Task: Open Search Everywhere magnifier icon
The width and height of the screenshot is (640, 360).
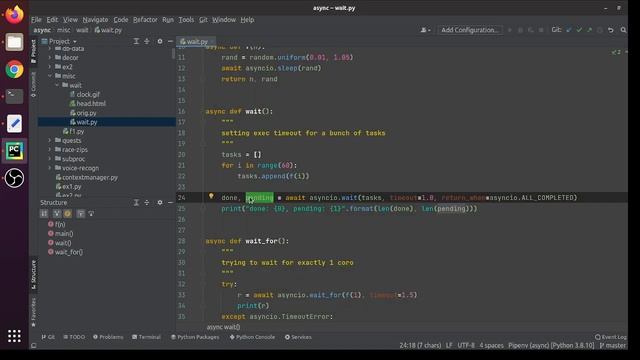Action: point(623,30)
